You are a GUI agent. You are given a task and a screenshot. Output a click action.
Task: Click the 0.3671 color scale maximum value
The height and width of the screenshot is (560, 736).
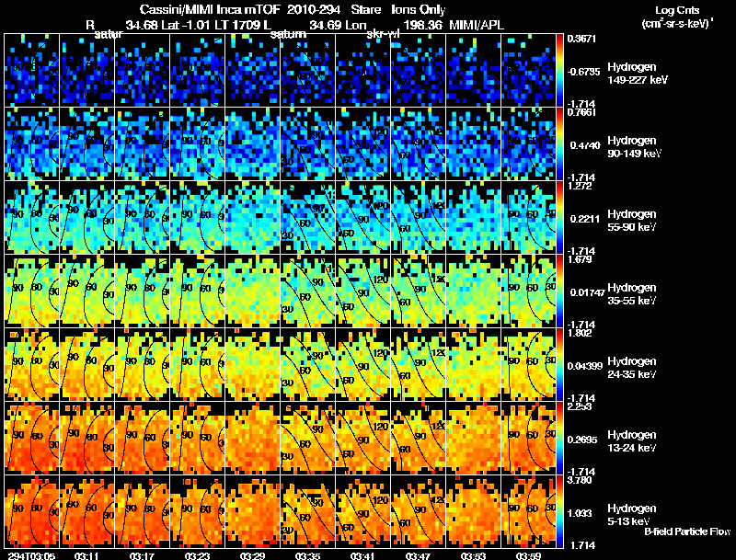(x=581, y=39)
